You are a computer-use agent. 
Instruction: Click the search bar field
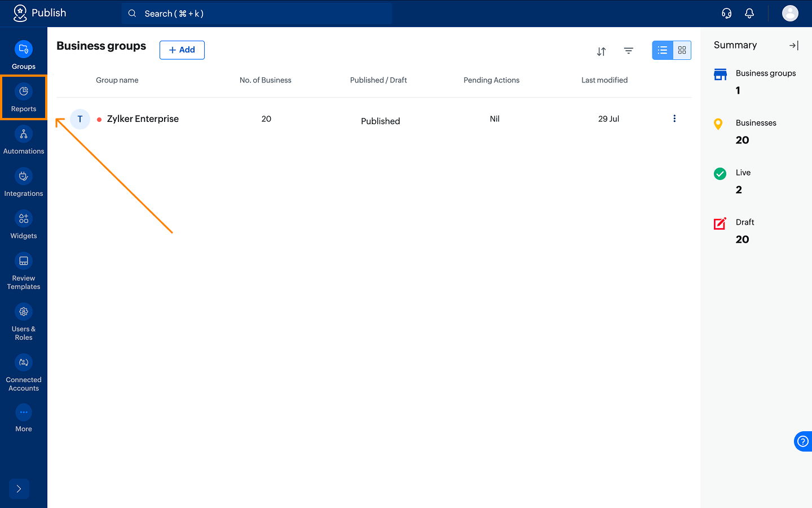tap(257, 14)
